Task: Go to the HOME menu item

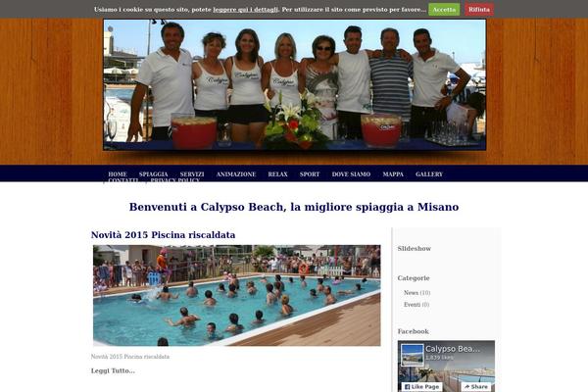Action: click(x=118, y=174)
